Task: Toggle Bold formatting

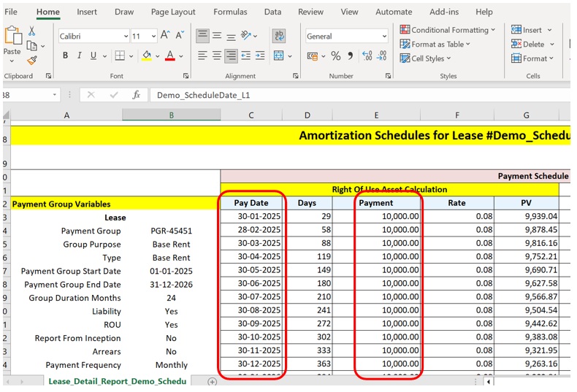Action: click(65, 56)
